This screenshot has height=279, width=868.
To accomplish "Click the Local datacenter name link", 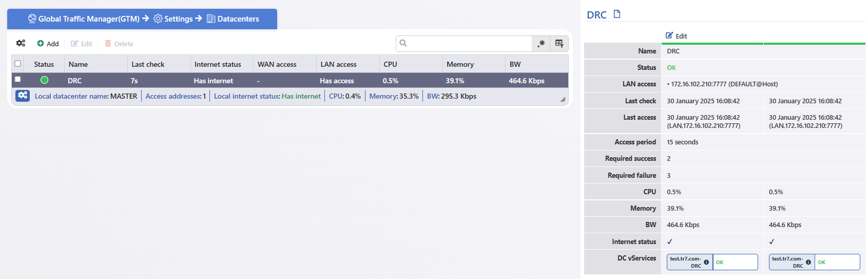I will point(71,96).
